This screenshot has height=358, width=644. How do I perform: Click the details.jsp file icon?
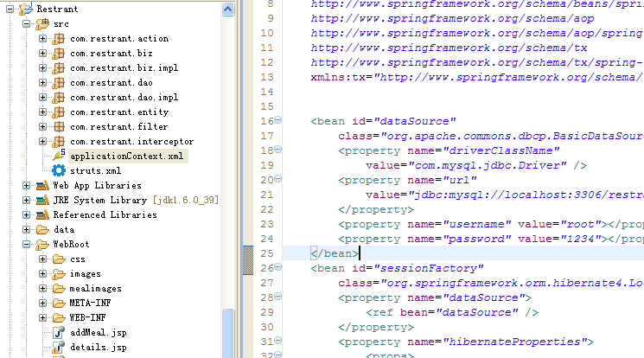click(59, 347)
